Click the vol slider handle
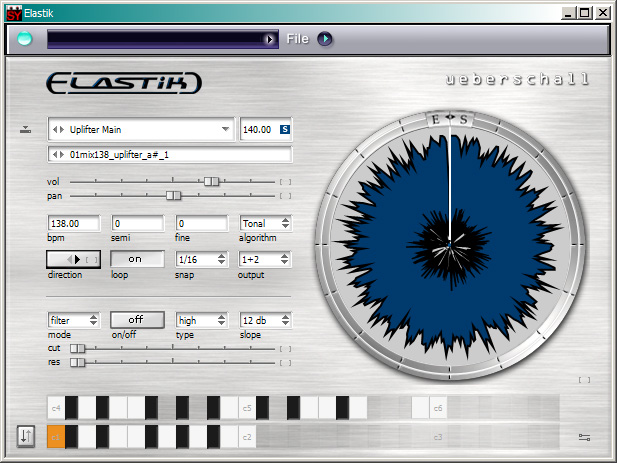The height and width of the screenshot is (463, 617). pos(211,181)
